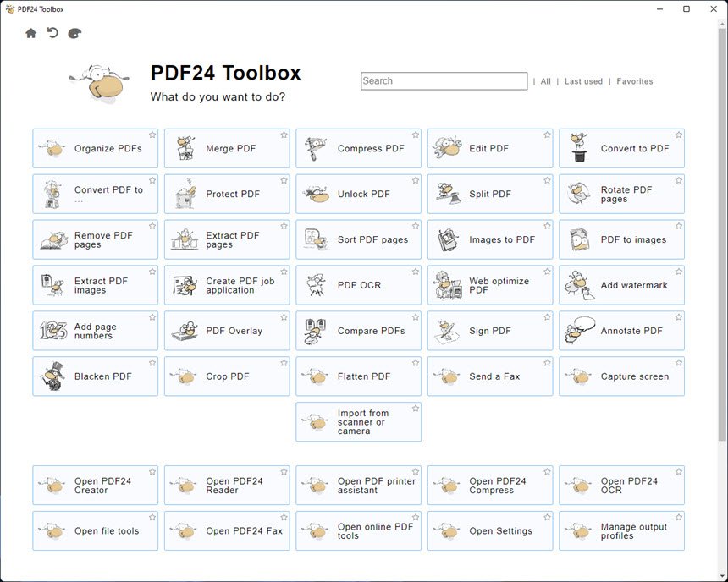
Task: Open the PDF Overlay tool
Action: [x=227, y=331]
